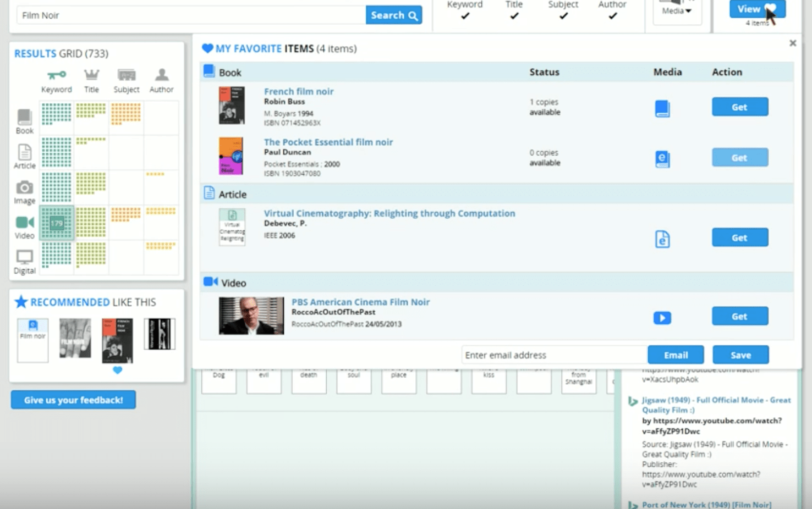Select the Author icon in the results grid
Viewport: 812px width, 509px height.
(x=161, y=75)
